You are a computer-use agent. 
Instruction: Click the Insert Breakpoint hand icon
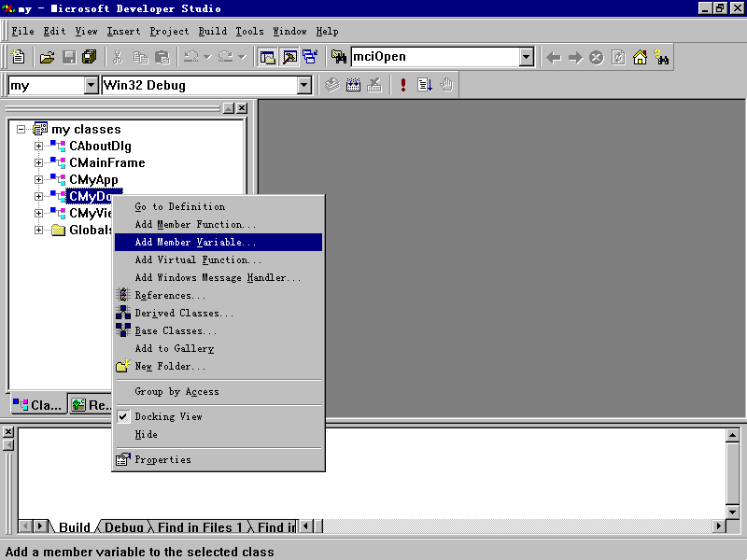point(446,85)
